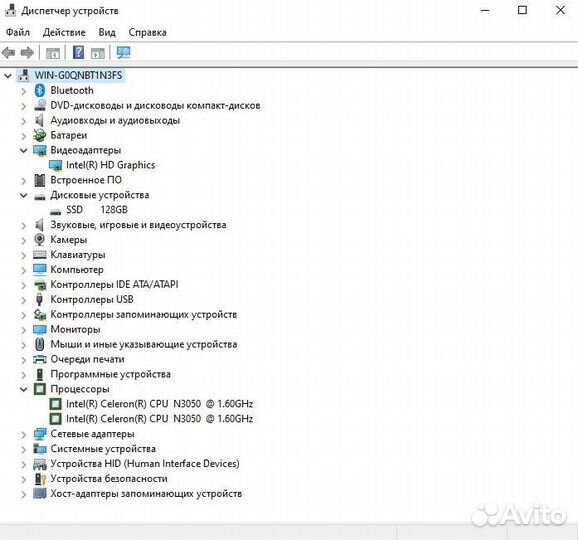Click the Мыши и иные указывающие устройства mouse icon
Screen dimensions: 578x540
39,344
